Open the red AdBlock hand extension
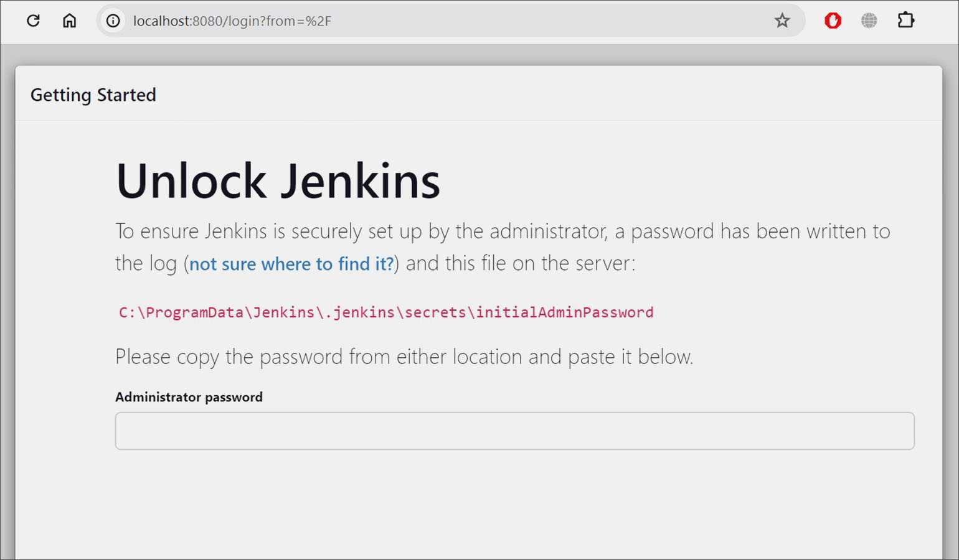Image resolution: width=959 pixels, height=560 pixels. tap(832, 21)
